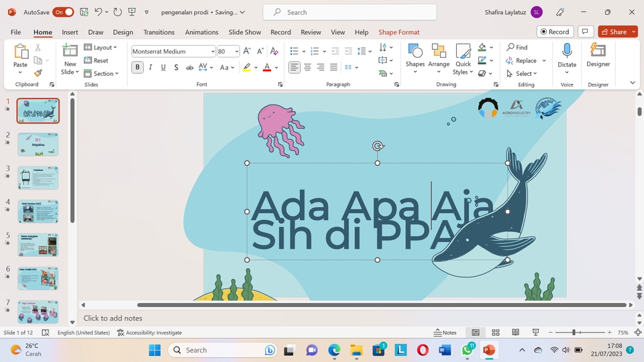The height and width of the screenshot is (362, 644).
Task: Open the Design tab
Action: 123,32
